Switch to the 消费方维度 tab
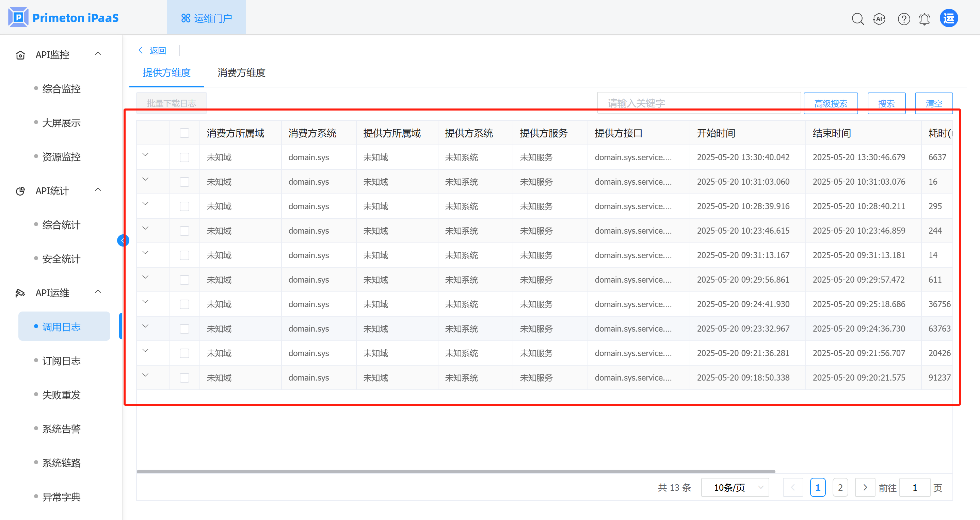Screen dimensions: 980x520 (x=241, y=72)
